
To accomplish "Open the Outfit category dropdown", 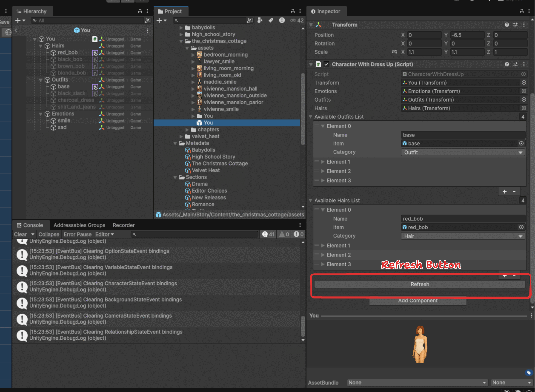I will pos(463,152).
